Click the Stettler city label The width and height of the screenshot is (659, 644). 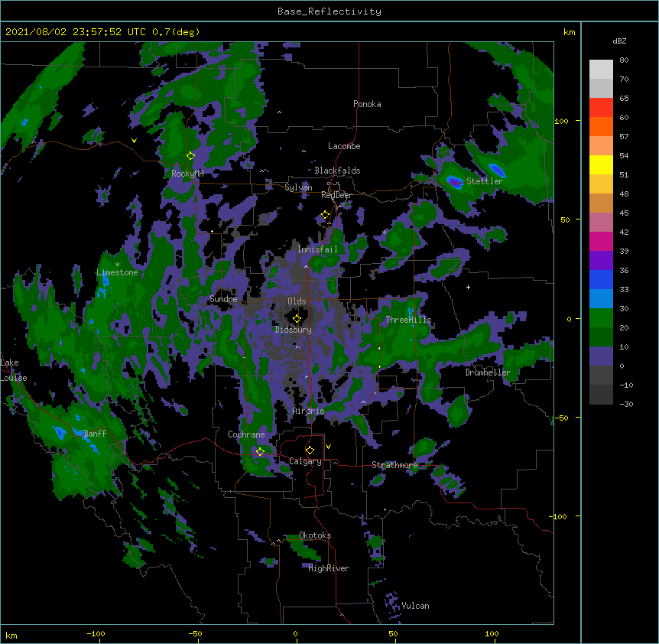485,181
